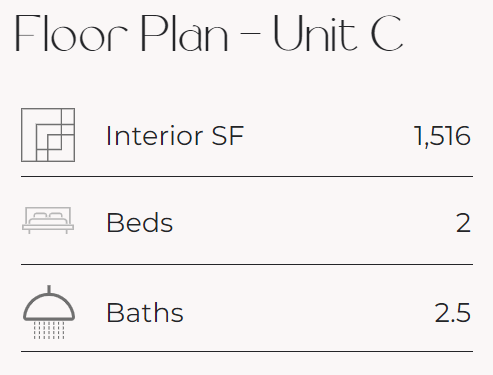Click the Beds count value 2

[463, 223]
